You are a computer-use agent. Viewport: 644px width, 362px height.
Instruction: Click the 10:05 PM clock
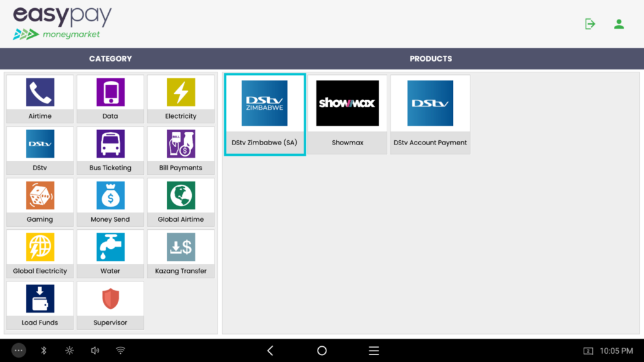[x=616, y=351]
